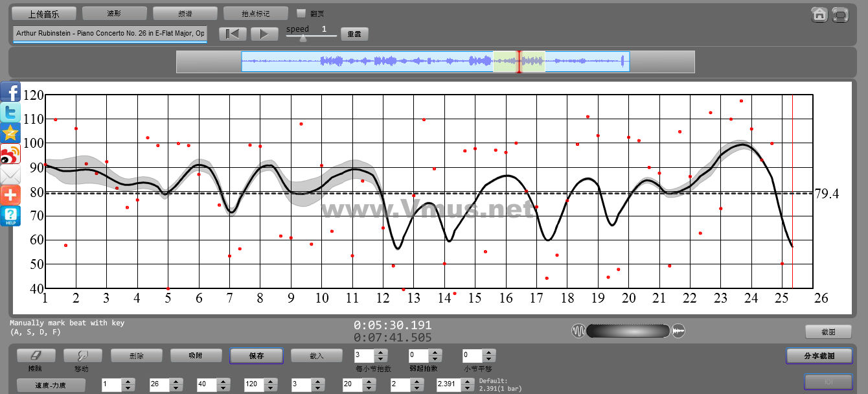This screenshot has width=868, height=394.
Task: Toggle the 翻页 page-flip checkbox
Action: (301, 13)
